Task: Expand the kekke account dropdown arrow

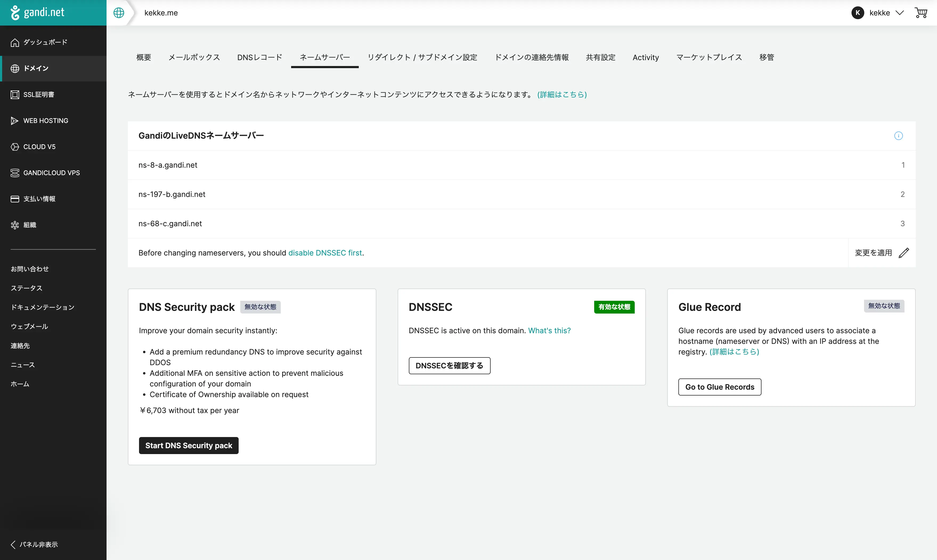Action: click(x=900, y=13)
